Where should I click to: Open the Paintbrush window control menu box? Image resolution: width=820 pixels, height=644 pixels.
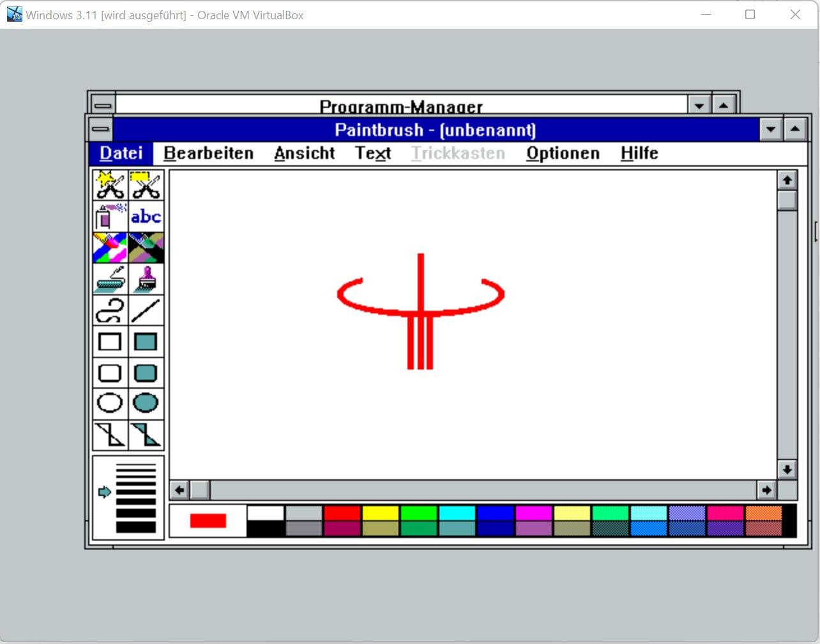coord(100,129)
